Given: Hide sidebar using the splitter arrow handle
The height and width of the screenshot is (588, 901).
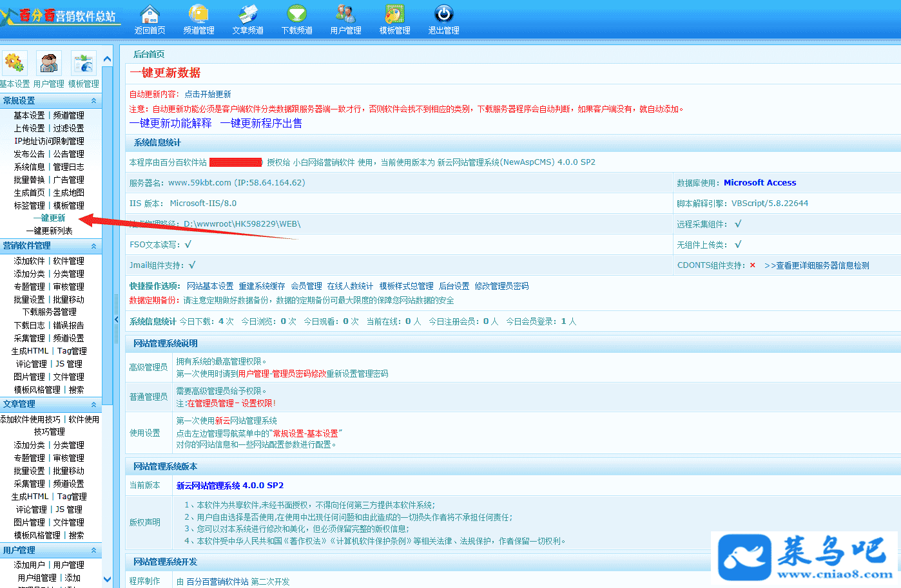Looking at the screenshot, I should tap(116, 319).
